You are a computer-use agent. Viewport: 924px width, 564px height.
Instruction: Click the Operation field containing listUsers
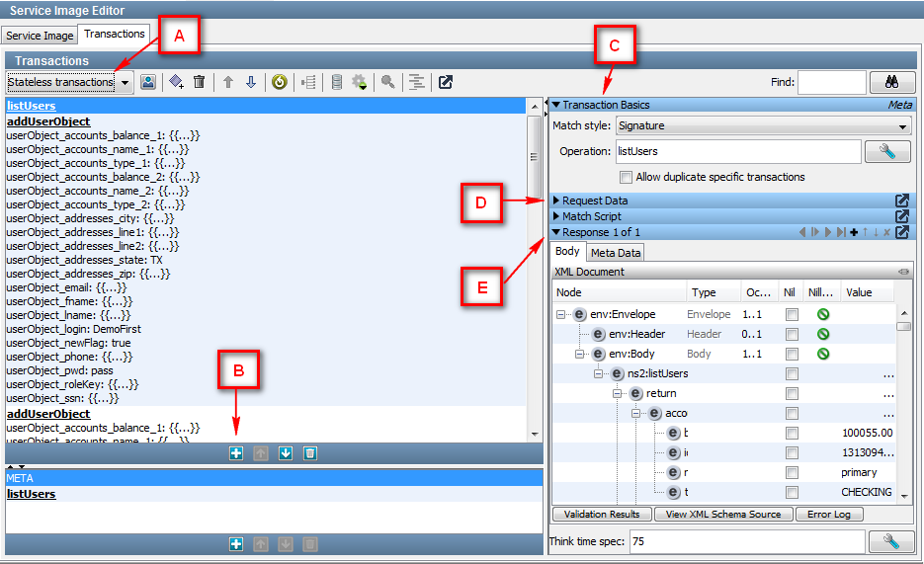pyautogui.click(x=738, y=151)
